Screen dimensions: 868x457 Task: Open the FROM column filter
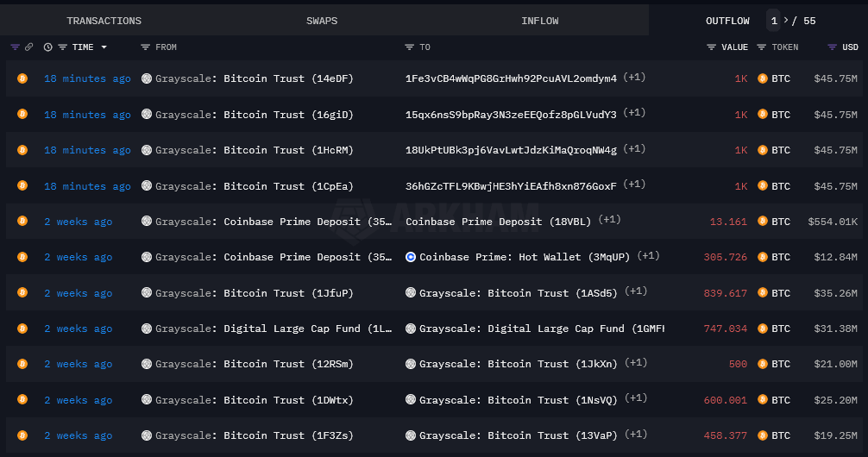(x=145, y=47)
